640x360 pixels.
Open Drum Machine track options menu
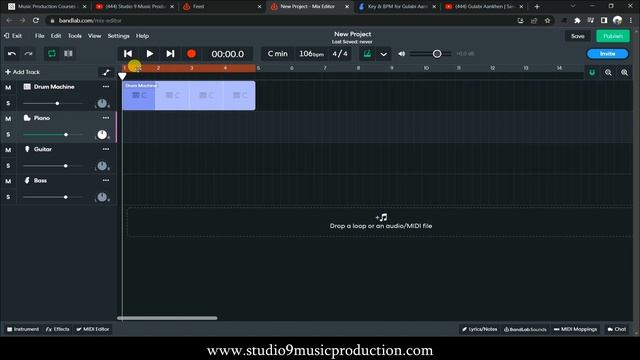(x=106, y=87)
